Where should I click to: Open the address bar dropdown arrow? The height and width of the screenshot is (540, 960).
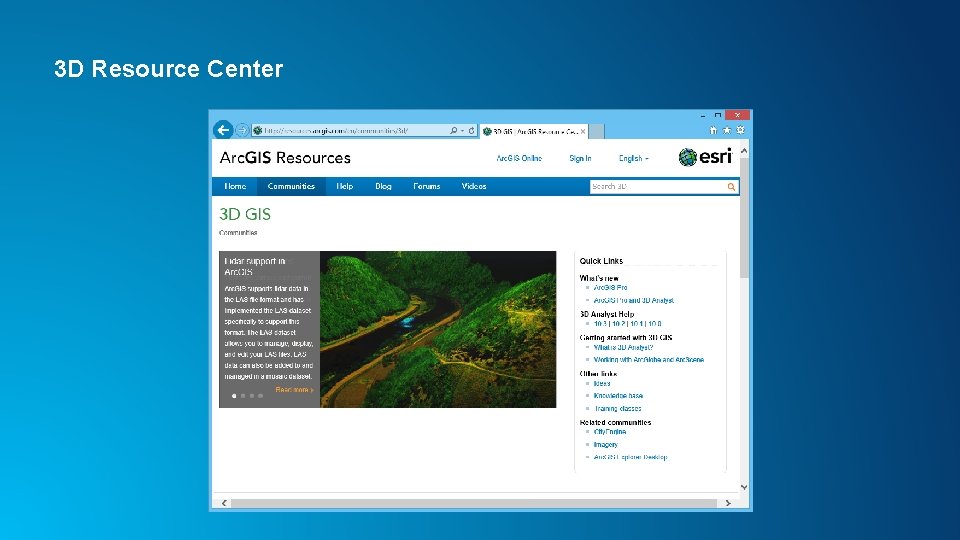(462, 130)
